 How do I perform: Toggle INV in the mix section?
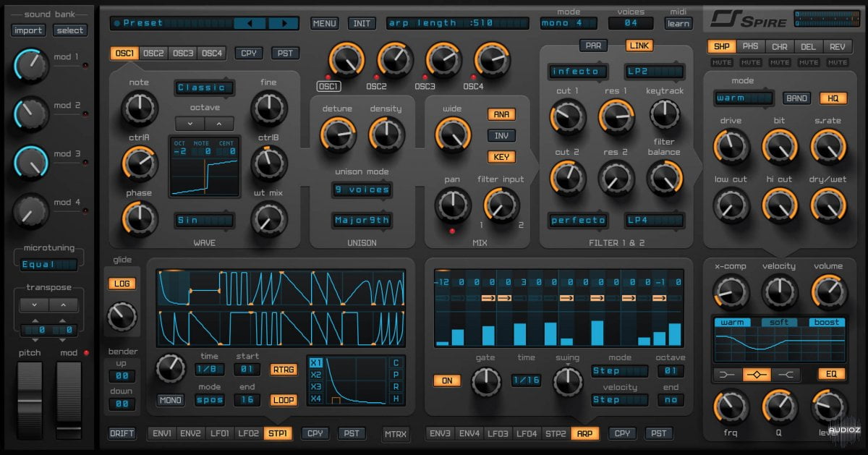501,135
